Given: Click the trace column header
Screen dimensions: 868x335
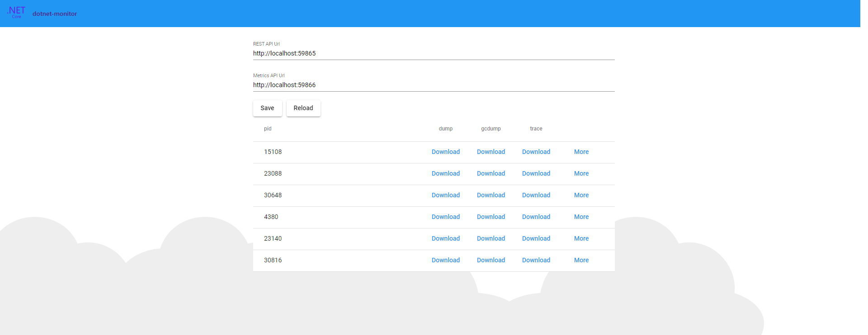Looking at the screenshot, I should (536, 129).
